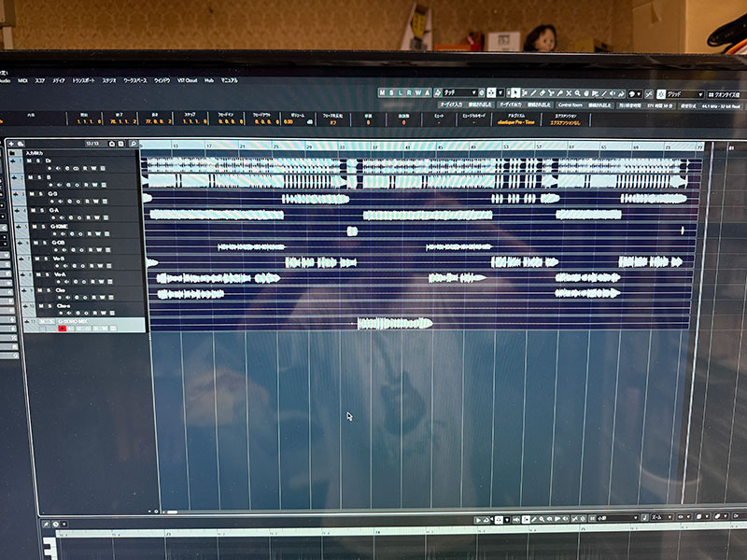
Task: Open lower editor quantize value dropdown
Action: pyautogui.click(x=616, y=518)
